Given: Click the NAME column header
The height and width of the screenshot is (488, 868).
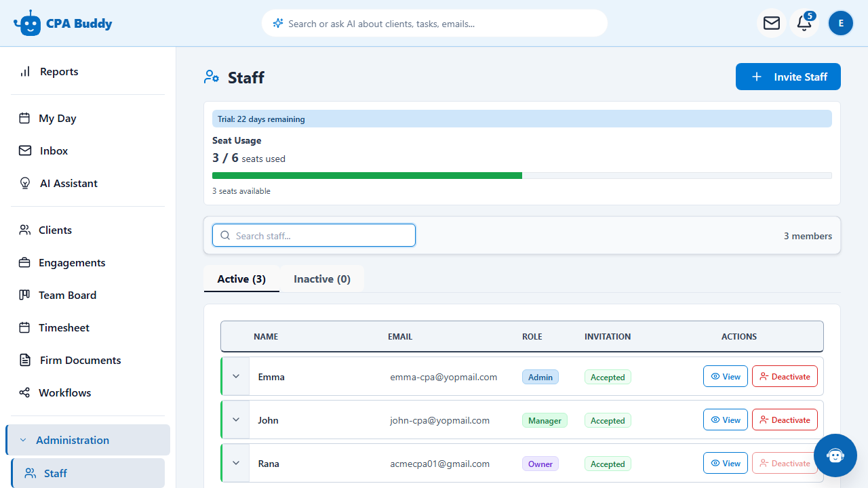Looking at the screenshot, I should pyautogui.click(x=266, y=336).
